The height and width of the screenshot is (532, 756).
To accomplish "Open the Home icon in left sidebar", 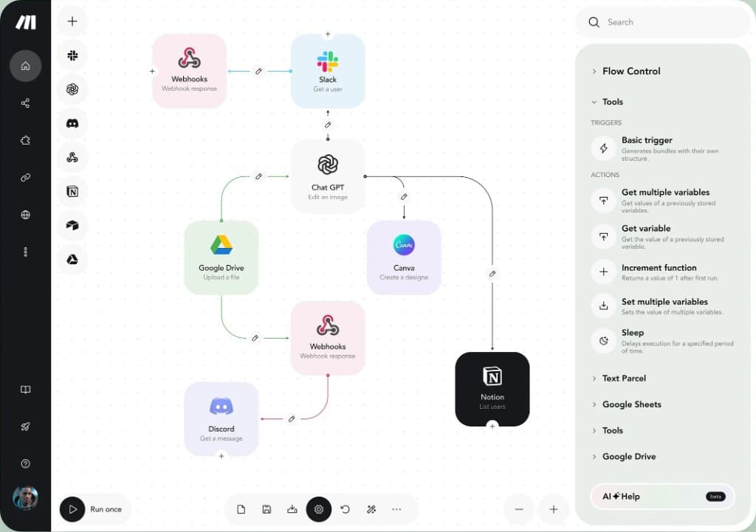I will point(26,66).
